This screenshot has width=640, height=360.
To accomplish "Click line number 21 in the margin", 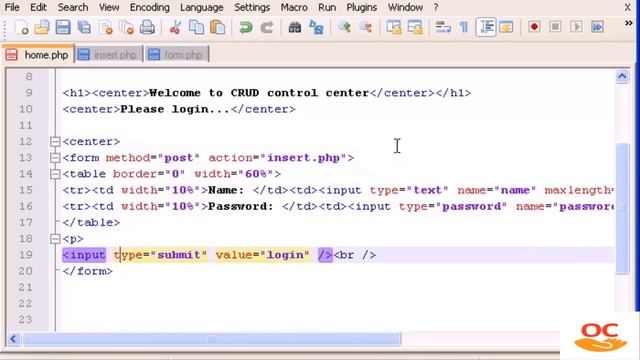I will point(25,287).
